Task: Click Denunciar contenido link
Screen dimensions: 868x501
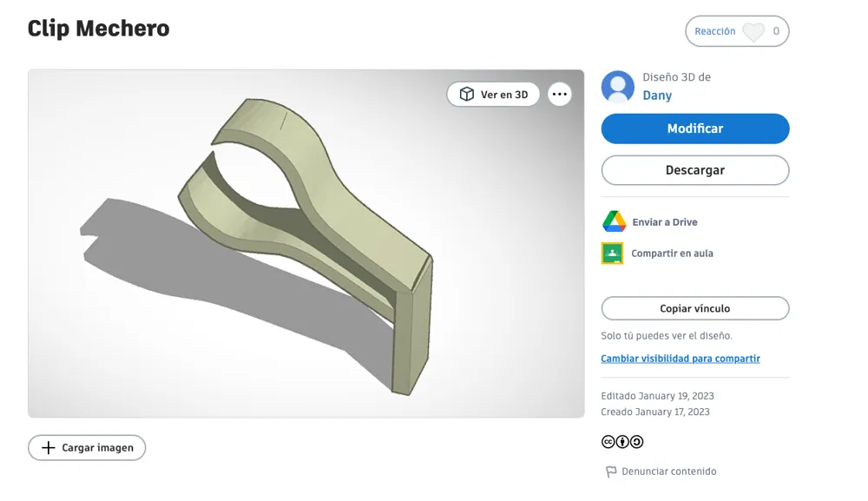Action: tap(668, 471)
